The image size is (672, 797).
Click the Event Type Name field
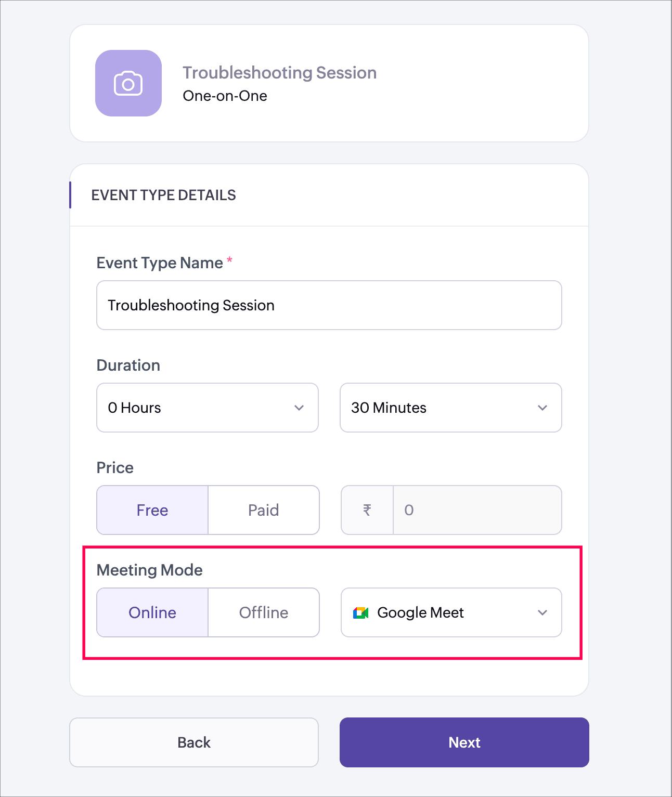(x=329, y=305)
